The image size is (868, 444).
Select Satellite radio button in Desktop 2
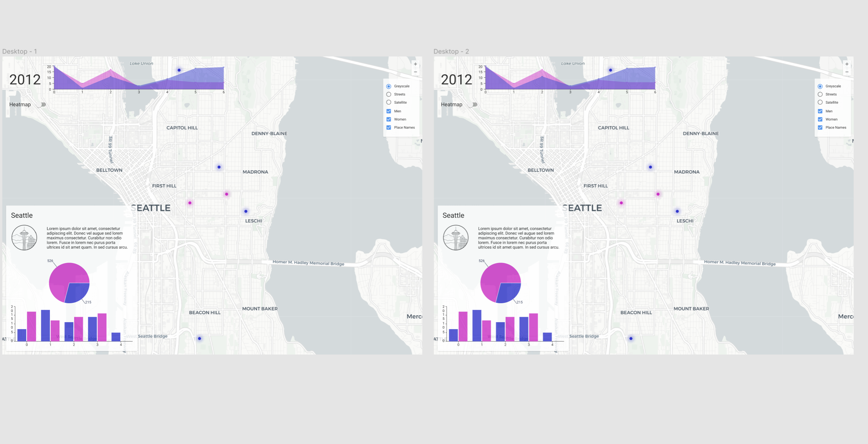tap(820, 102)
